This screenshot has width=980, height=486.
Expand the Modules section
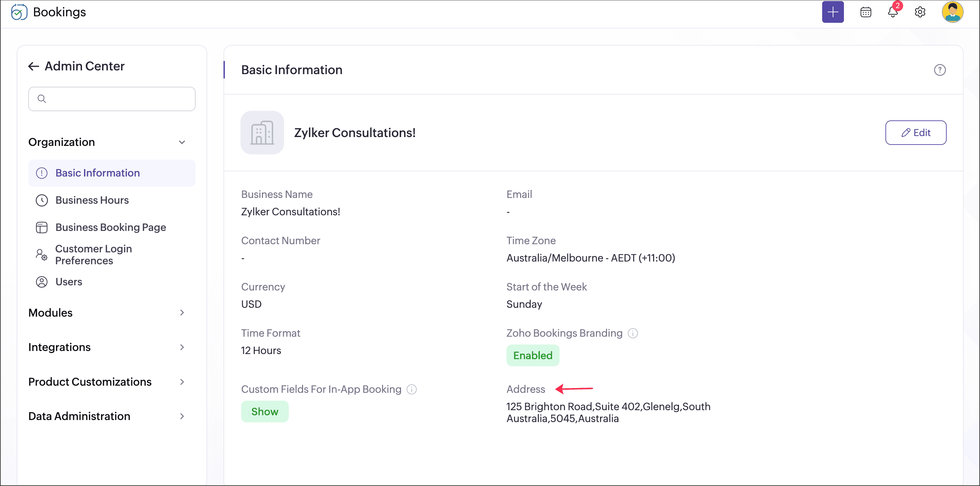[182, 313]
